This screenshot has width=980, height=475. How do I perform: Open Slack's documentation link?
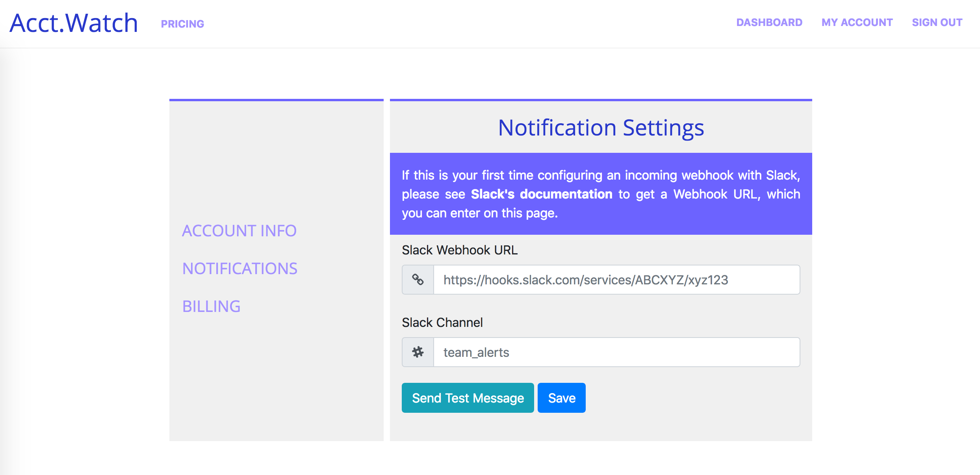pyautogui.click(x=541, y=194)
